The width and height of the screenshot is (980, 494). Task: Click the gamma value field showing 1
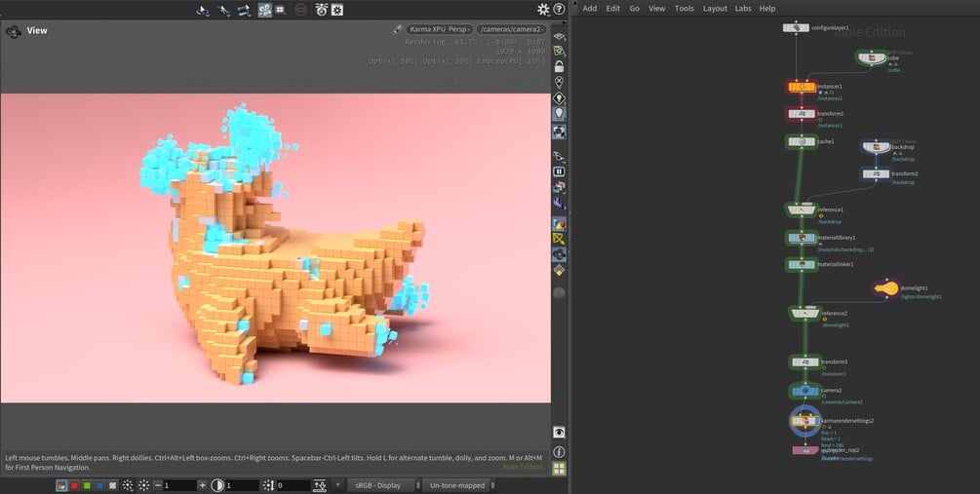tap(242, 485)
